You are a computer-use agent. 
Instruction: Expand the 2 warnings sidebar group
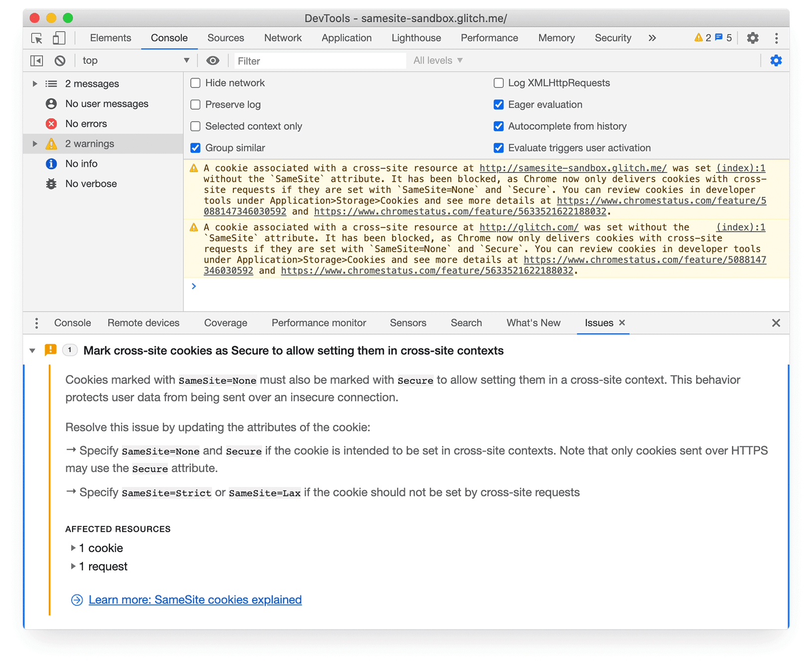(x=34, y=143)
